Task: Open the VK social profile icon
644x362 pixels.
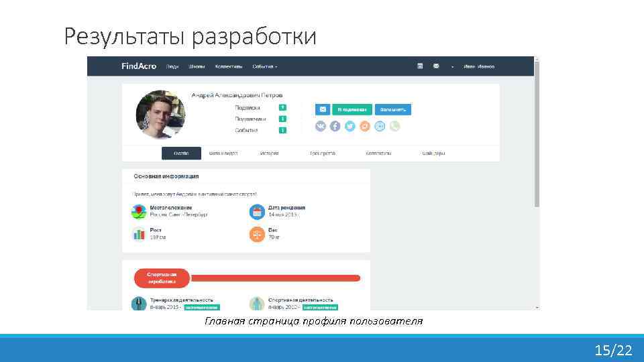Action: 321,127
